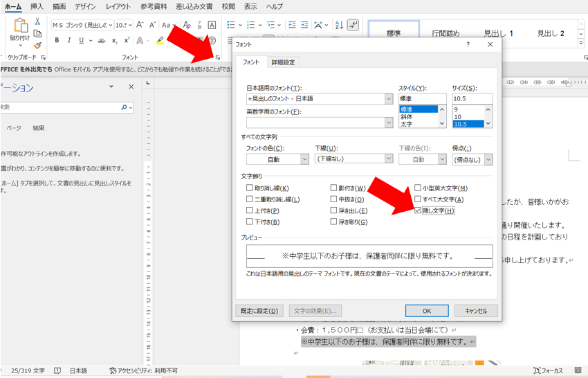This screenshot has width=588, height=378.
Task: Click the キャンセル button
Action: pos(476,311)
